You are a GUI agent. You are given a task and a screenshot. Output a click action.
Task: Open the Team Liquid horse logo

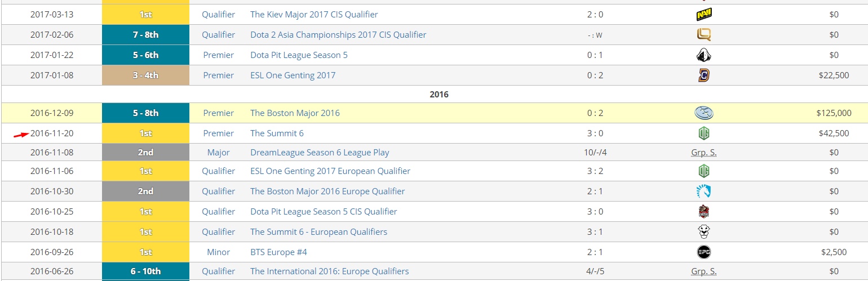(x=703, y=191)
